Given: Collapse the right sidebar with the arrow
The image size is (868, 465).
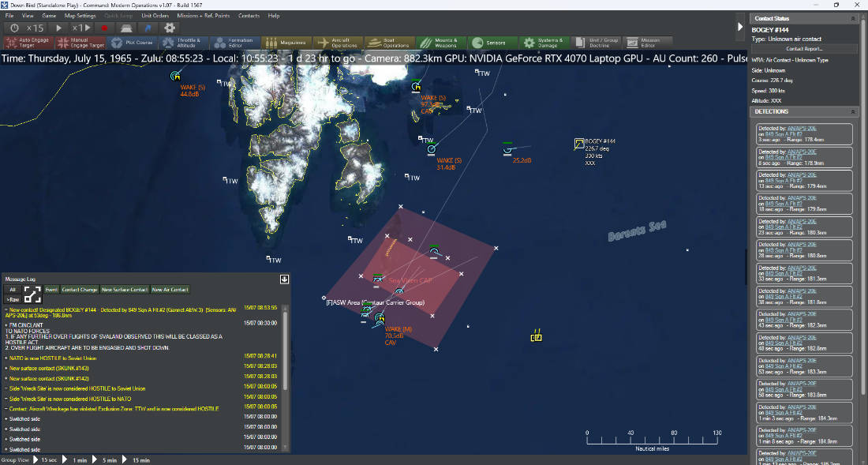Looking at the screenshot, I should tap(740, 26).
